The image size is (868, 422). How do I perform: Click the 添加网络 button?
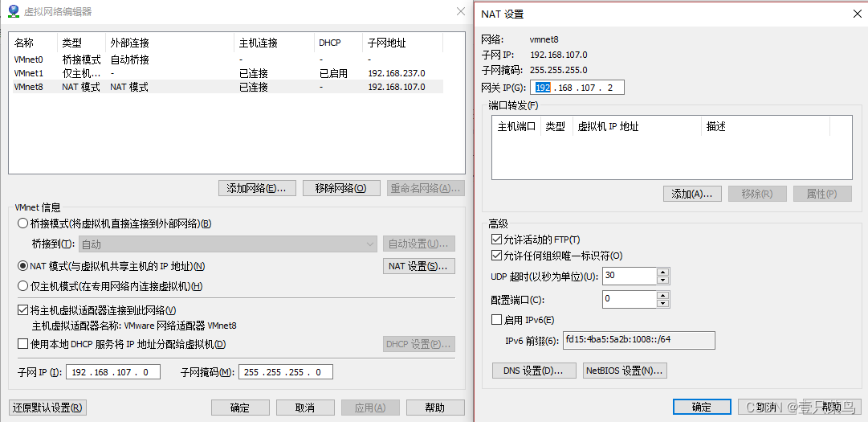[x=257, y=188]
